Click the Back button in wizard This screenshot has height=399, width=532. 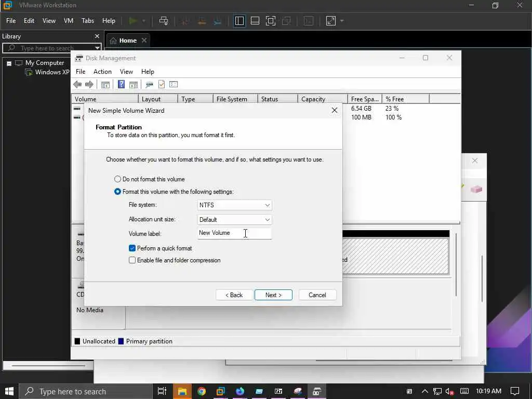click(x=234, y=295)
